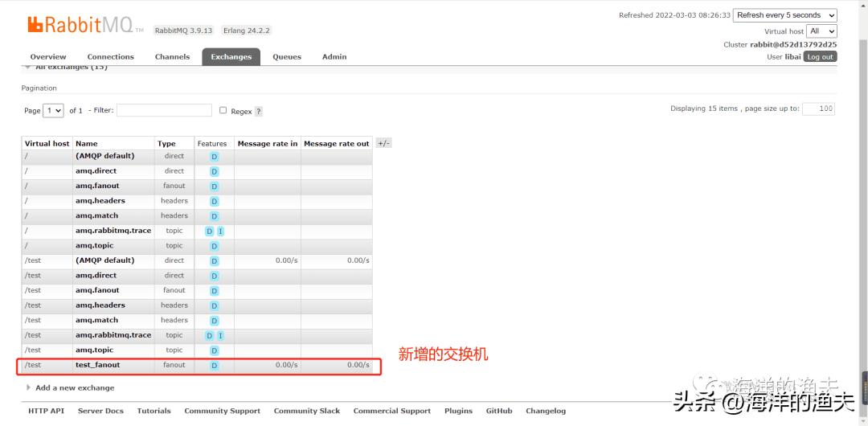The width and height of the screenshot is (868, 426).
Task: Toggle table columns with +/- button
Action: click(383, 144)
